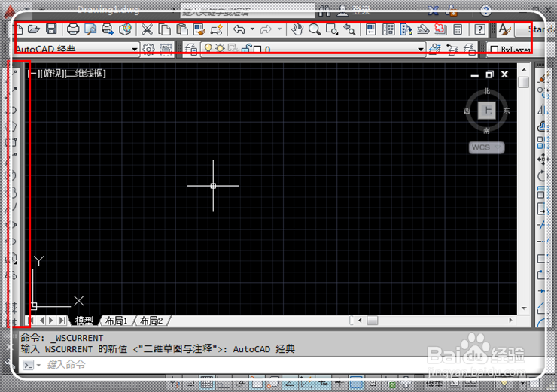Copy to clipboard in the standard toolbar
The image size is (557, 392).
tap(165, 29)
